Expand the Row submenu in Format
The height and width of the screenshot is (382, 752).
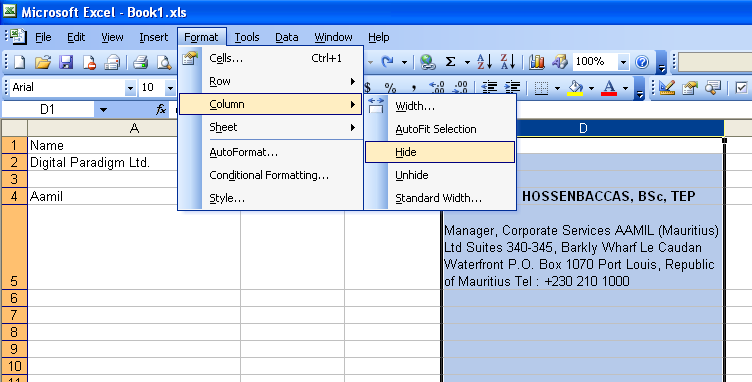click(271, 81)
